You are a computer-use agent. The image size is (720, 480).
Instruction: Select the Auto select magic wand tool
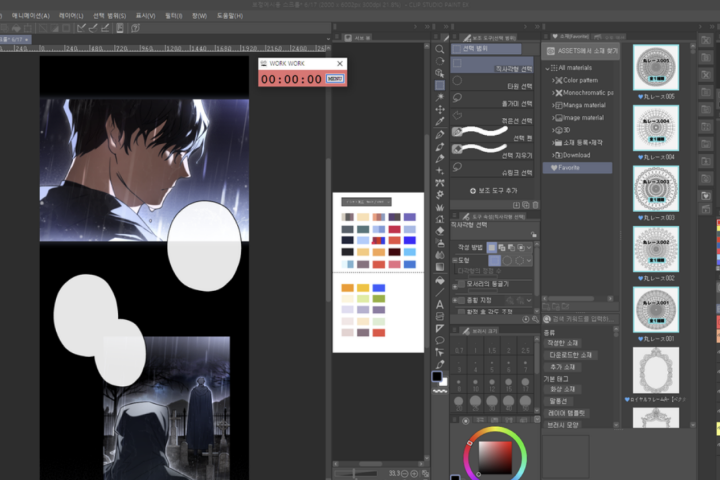[439, 97]
